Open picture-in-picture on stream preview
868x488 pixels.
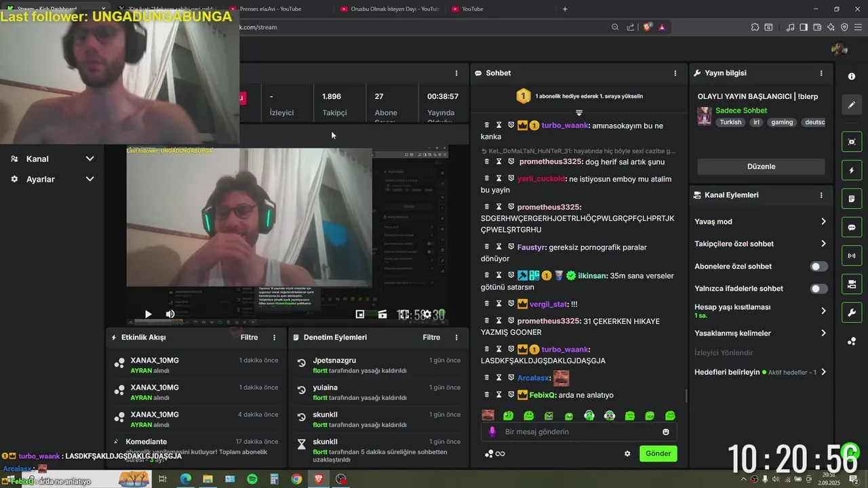click(360, 314)
